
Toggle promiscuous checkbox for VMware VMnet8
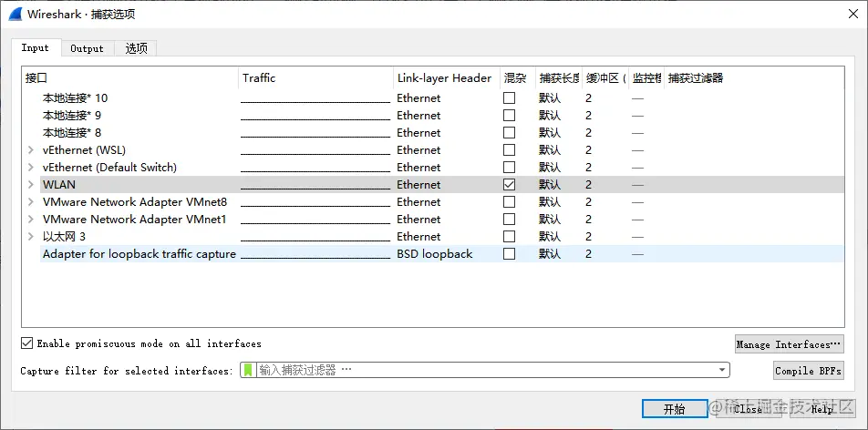(x=510, y=202)
